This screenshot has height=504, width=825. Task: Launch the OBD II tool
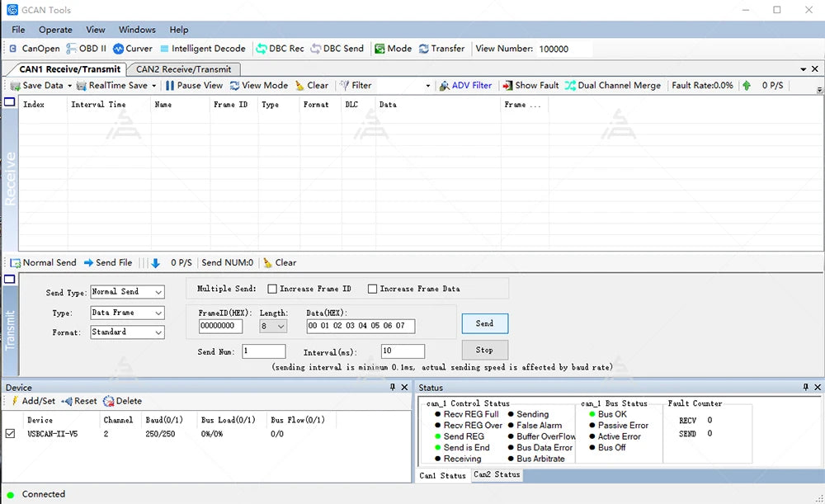click(x=87, y=49)
